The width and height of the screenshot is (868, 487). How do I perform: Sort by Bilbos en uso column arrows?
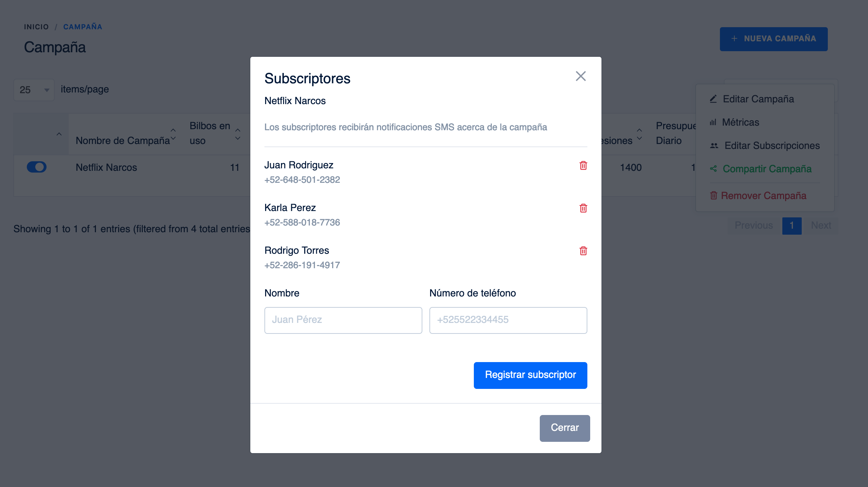pos(238,134)
